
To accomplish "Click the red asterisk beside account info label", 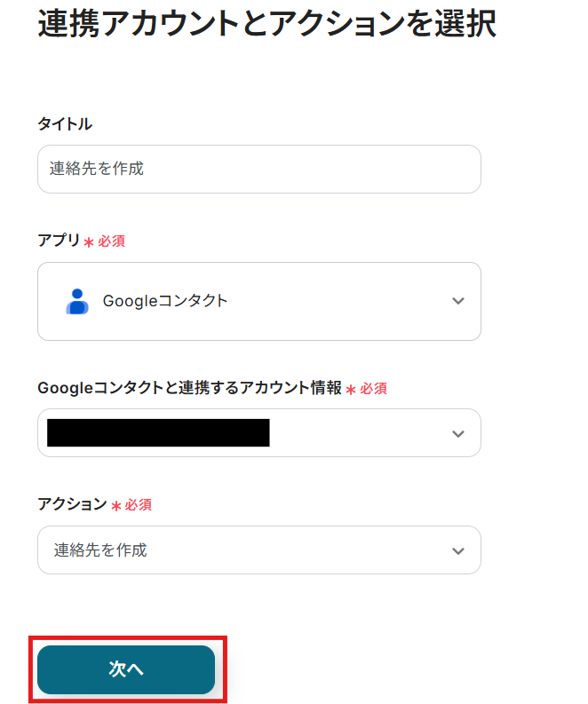I will 351,389.
